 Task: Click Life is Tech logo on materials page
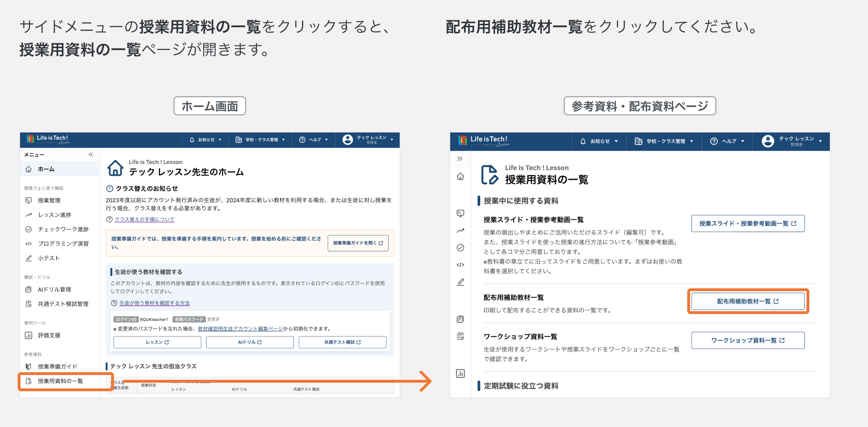484,141
